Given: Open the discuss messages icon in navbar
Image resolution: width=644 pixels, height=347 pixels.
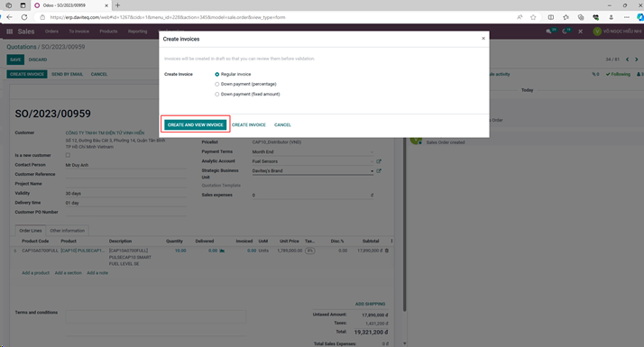Looking at the screenshot, I should point(548,32).
